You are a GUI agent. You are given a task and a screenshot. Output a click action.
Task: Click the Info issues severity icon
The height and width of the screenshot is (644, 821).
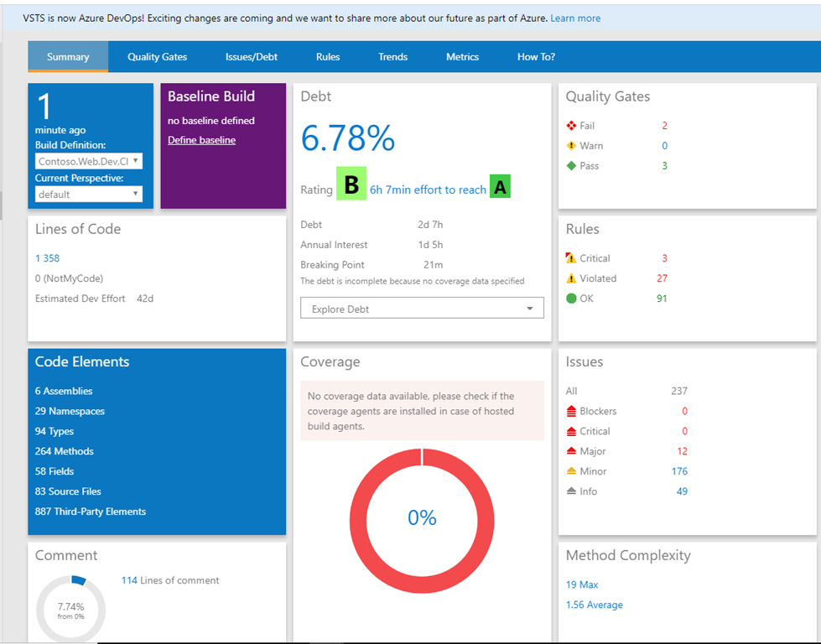click(x=572, y=491)
